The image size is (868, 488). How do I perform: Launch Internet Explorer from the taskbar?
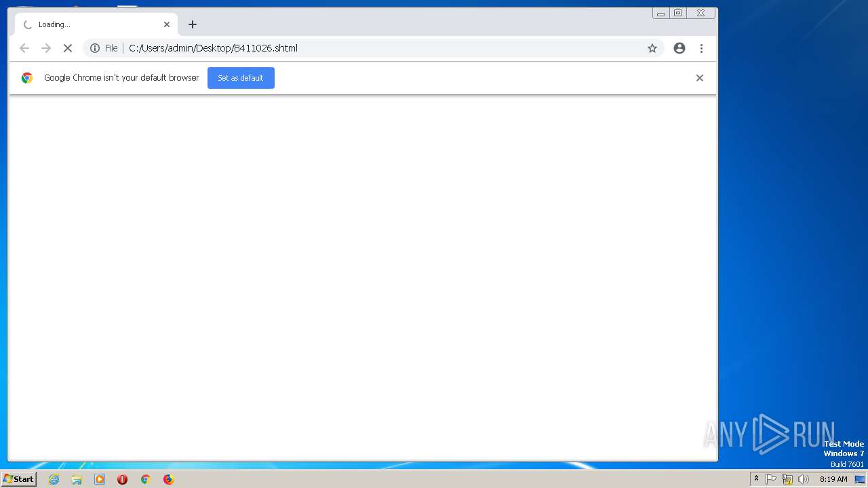point(54,479)
